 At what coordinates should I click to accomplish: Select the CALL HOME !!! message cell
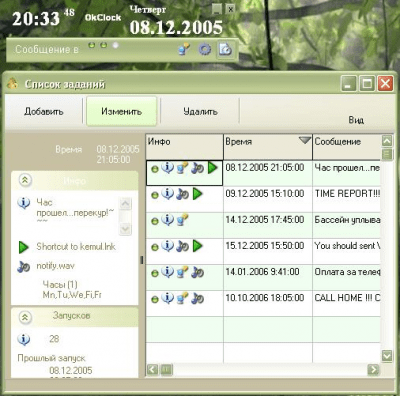pyautogui.click(x=347, y=303)
